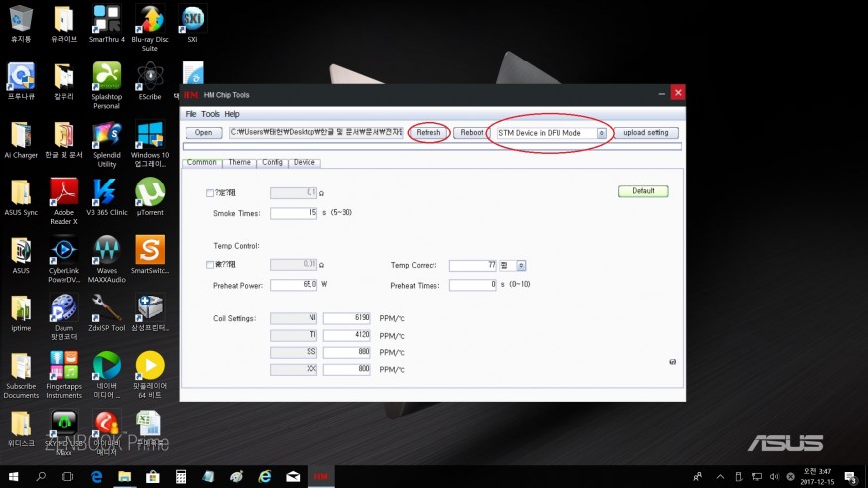Open Action Center notification icon

pos(850,476)
